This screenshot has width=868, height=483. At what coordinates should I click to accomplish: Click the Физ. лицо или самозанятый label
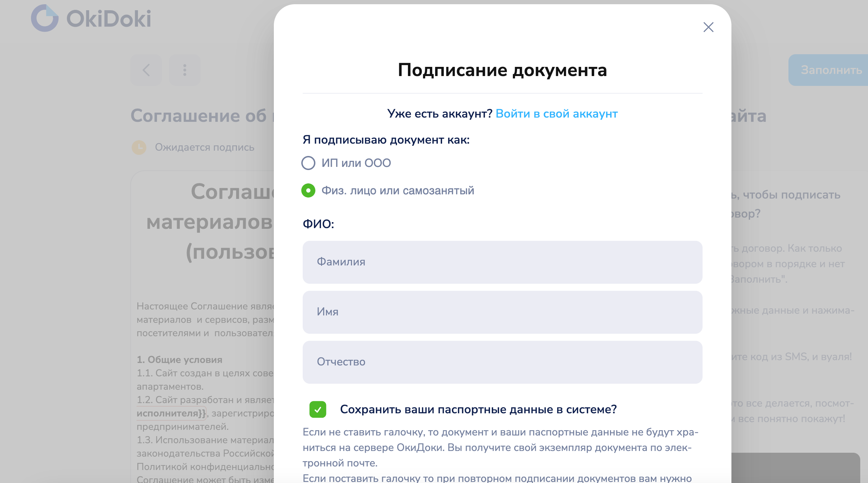398,190
